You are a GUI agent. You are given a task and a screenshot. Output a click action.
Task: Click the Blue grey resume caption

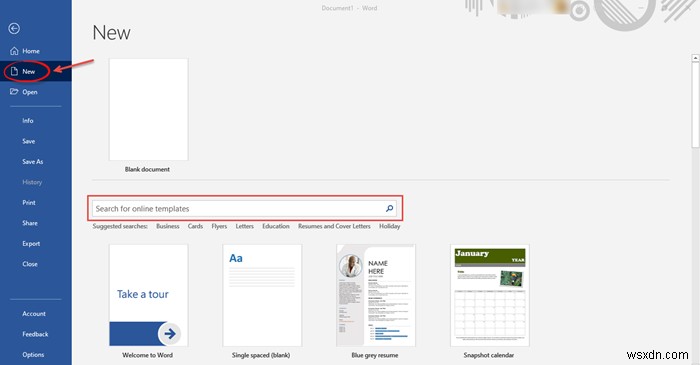(375, 355)
